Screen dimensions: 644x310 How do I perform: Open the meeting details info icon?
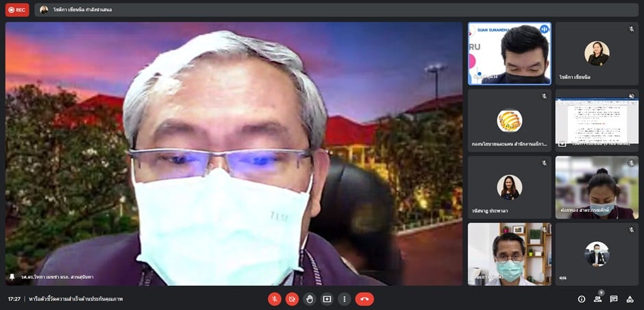click(x=582, y=299)
